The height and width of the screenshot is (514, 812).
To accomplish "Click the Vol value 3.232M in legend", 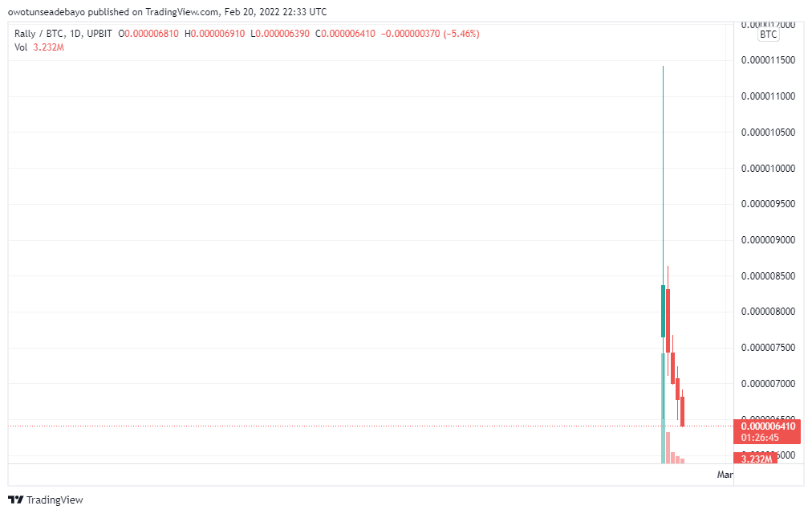I will 49,47.
